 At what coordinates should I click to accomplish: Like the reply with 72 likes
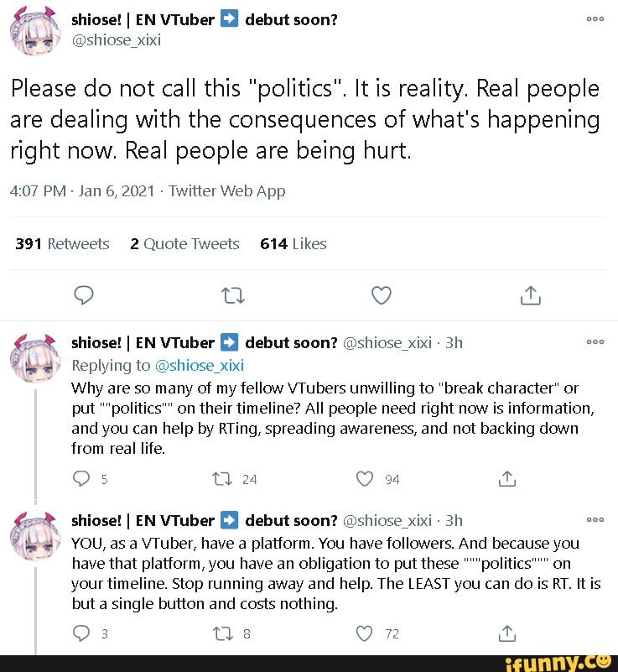coord(364,634)
